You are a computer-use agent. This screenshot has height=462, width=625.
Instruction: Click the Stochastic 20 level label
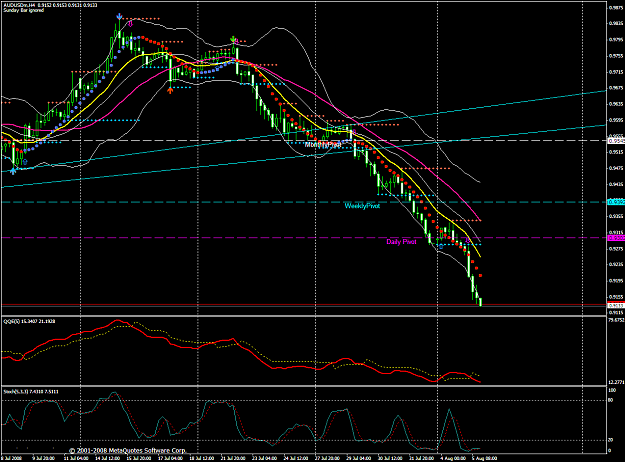611,440
